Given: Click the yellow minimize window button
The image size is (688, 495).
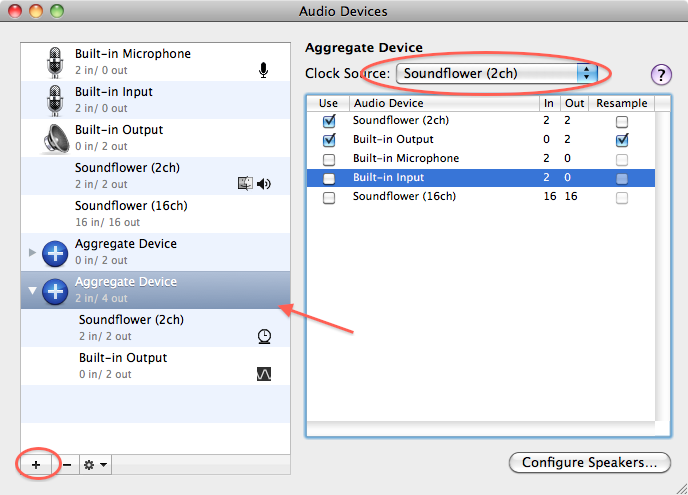Looking at the screenshot, I should [36, 11].
